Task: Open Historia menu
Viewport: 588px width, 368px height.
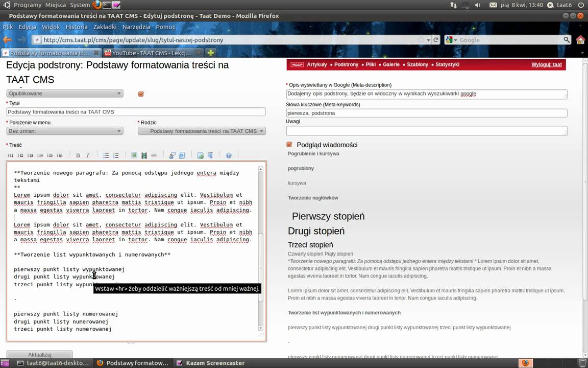Action: point(77,27)
